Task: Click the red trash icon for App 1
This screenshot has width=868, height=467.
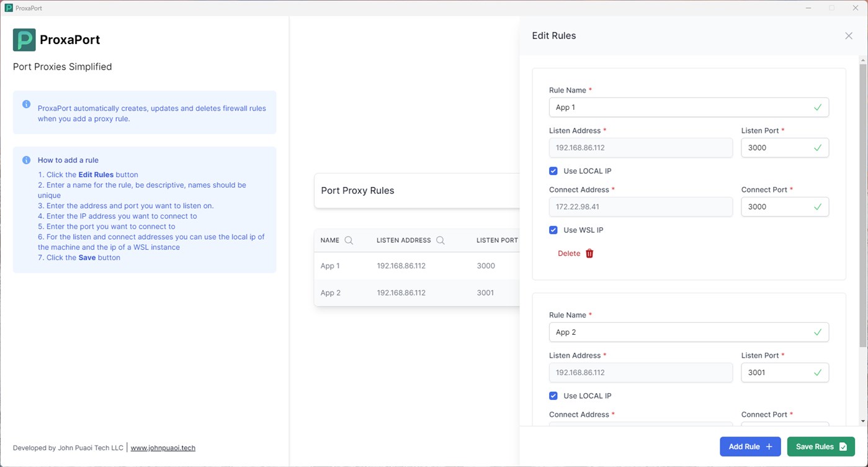Action: [589, 253]
